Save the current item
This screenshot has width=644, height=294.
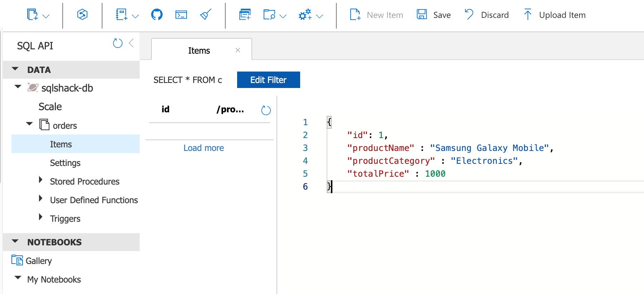tap(434, 15)
